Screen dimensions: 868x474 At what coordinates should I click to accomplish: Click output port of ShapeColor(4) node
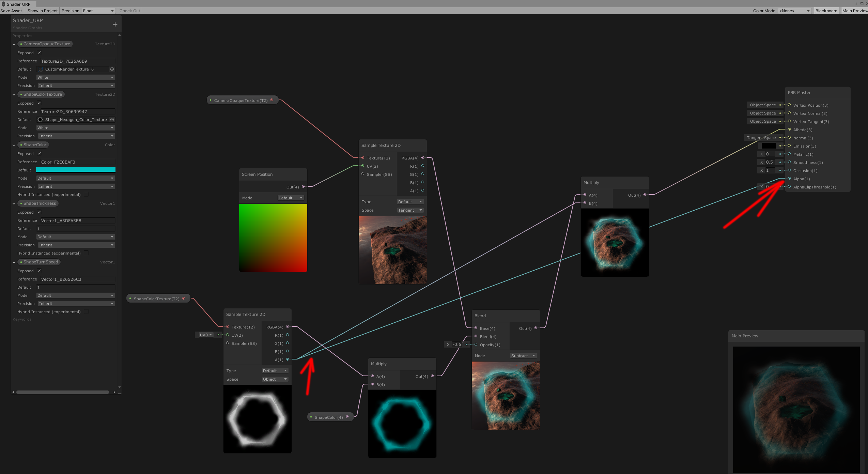(347, 417)
